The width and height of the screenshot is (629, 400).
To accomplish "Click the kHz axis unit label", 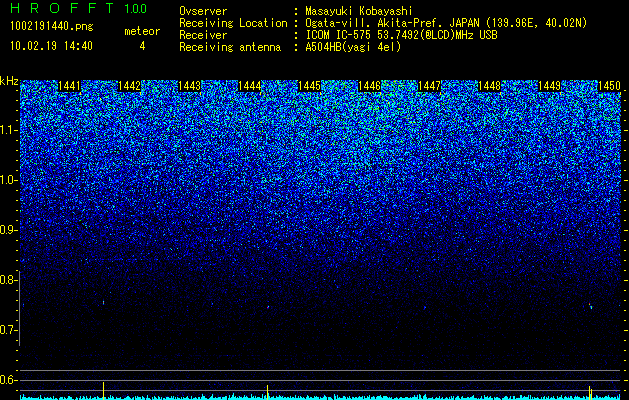I will 9,81.
